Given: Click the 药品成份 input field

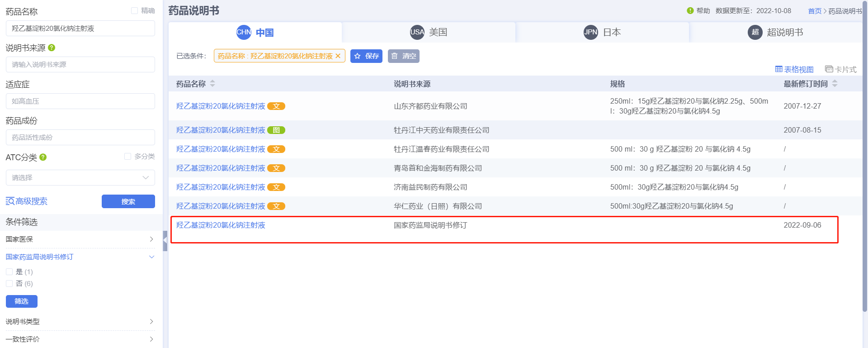Looking at the screenshot, I should (80, 137).
